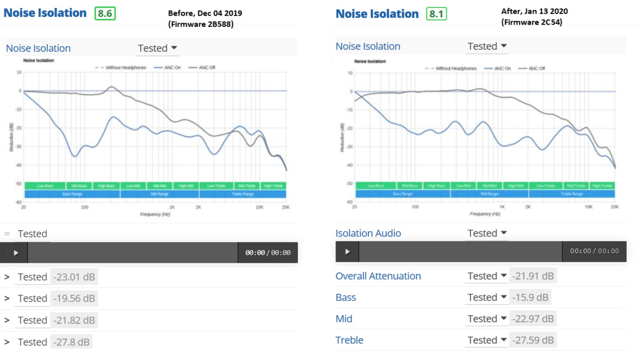Open the Isolation Audio Tested dropdown

tap(487, 233)
